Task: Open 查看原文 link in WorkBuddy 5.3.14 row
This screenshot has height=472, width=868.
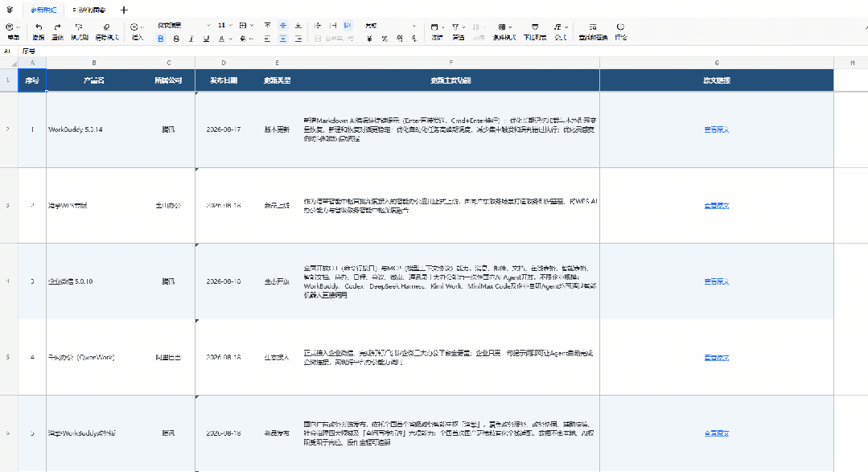Action: click(x=716, y=129)
